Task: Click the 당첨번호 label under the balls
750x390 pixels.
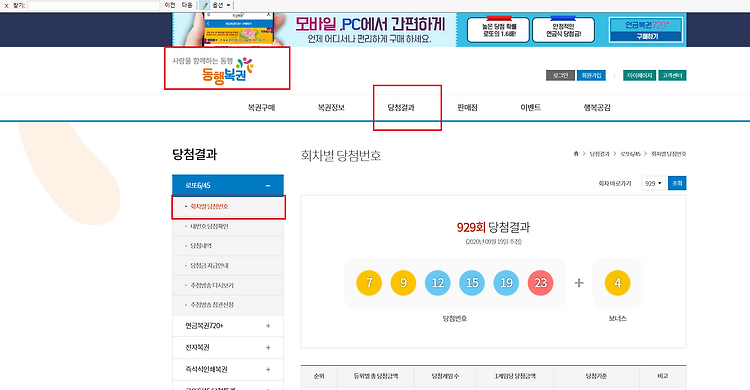Action: click(455, 319)
